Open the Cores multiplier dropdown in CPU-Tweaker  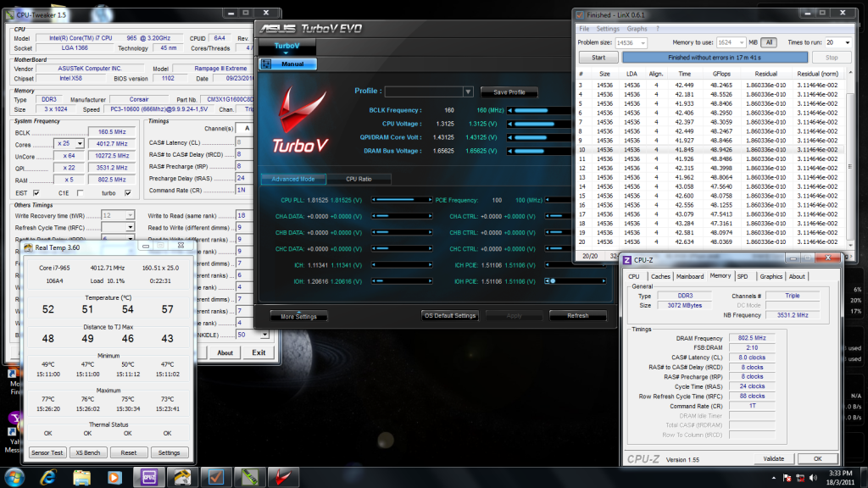[80, 144]
